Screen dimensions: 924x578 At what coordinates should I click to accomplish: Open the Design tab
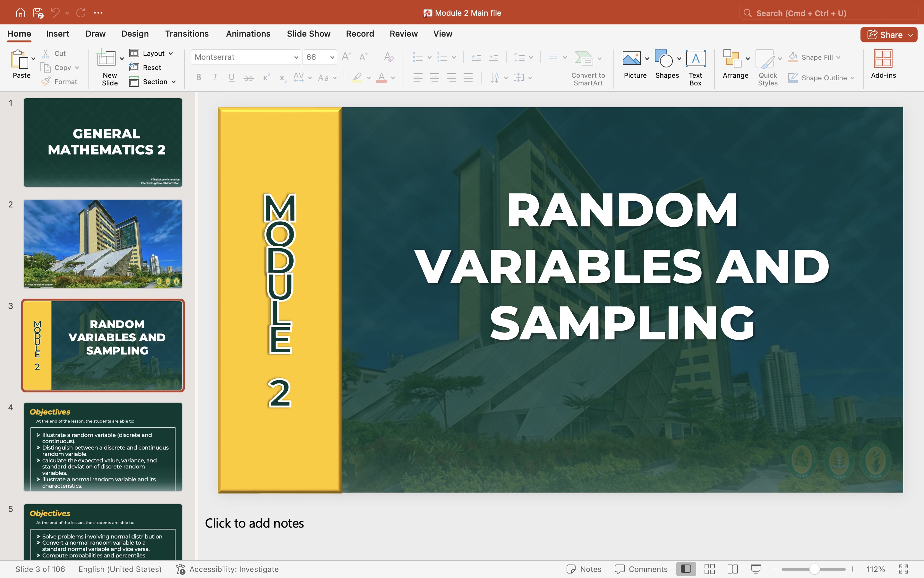tap(135, 34)
